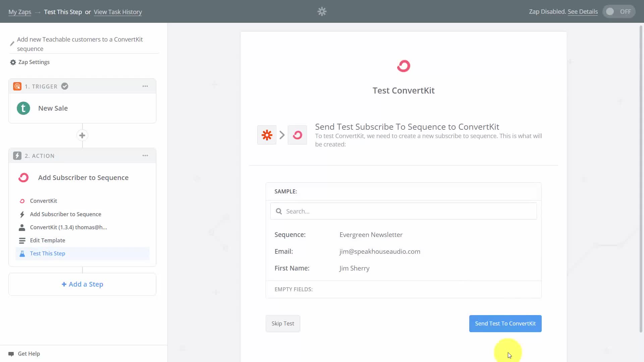Go to My Zaps link
The height and width of the screenshot is (362, 644).
coord(20,12)
